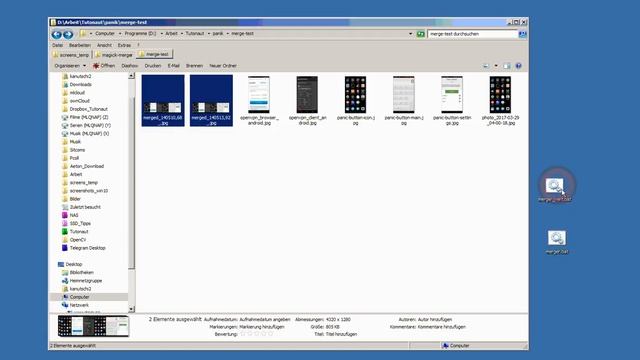Open the Bearbeiten menu
Screen dimensions: 640x360
[80, 45]
